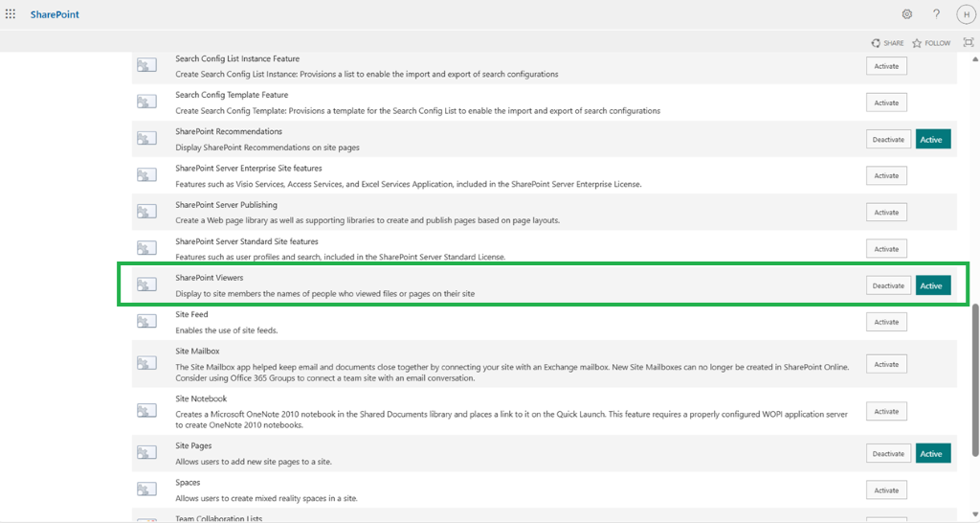Open the Help question mark
The image size is (980, 523).
point(936,13)
